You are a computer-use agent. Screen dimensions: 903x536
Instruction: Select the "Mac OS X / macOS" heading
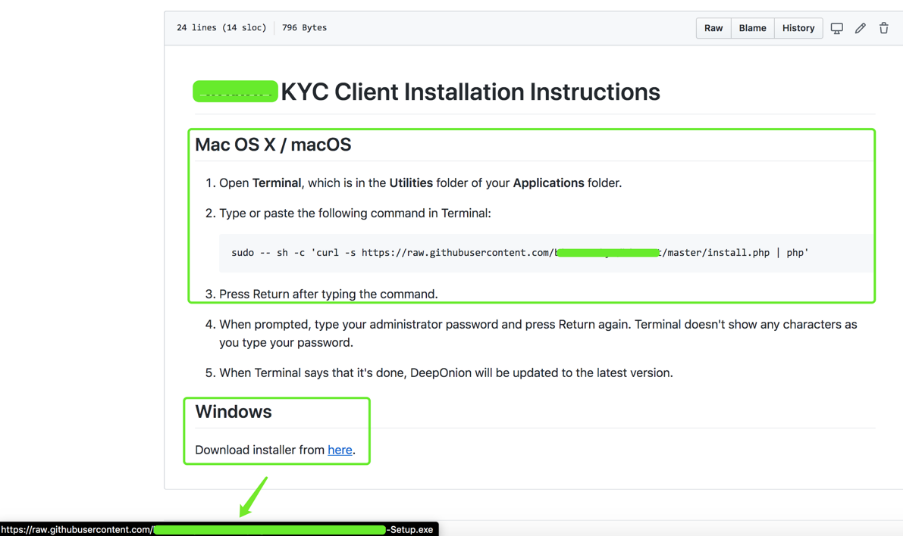click(x=273, y=145)
